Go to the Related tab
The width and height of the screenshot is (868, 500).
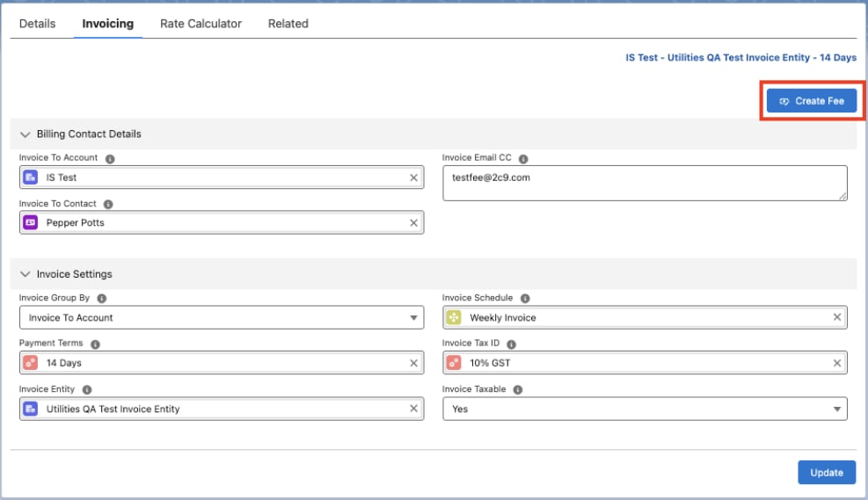tap(288, 24)
